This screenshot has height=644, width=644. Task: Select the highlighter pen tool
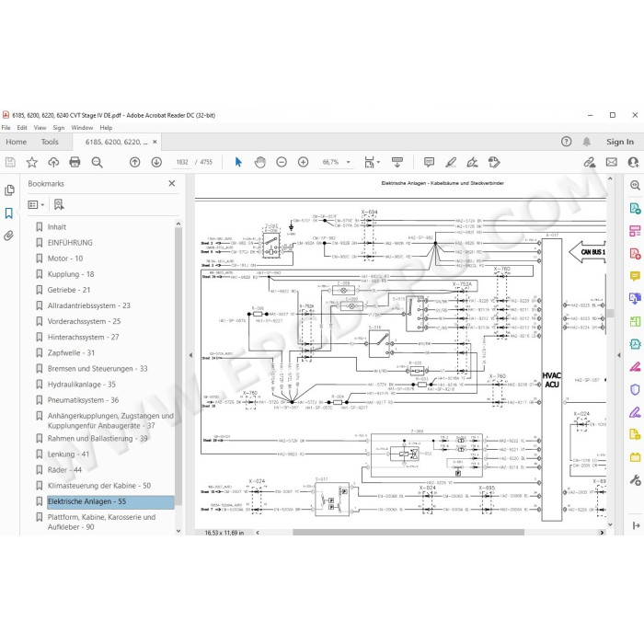(x=451, y=162)
